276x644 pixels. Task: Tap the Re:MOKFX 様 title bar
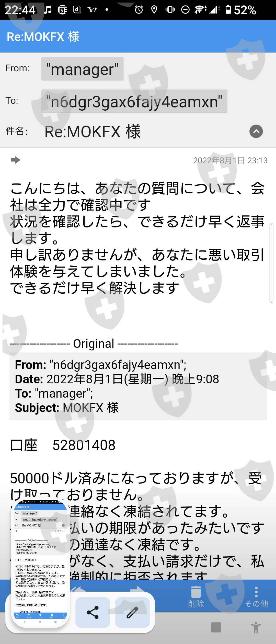click(x=138, y=36)
